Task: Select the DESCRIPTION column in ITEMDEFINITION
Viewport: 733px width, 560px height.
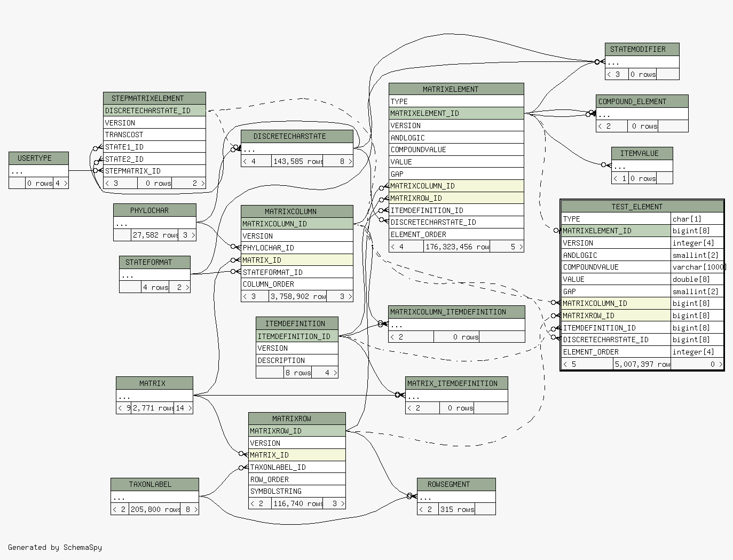Action: click(297, 360)
